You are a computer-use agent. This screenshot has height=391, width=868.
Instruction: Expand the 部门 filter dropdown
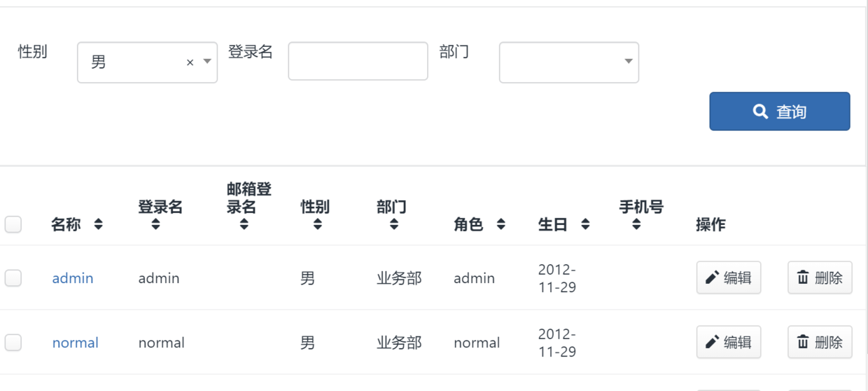[568, 62]
